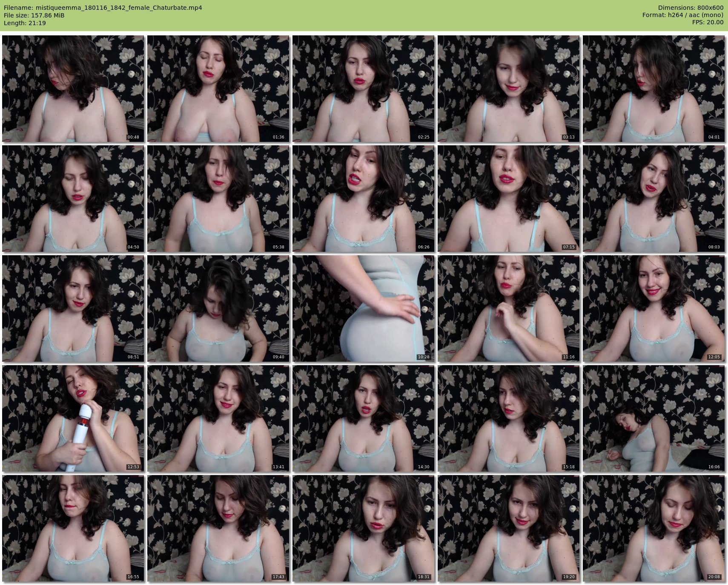
Task: Click the last thumbnail timestamped 20:08
Action: pyautogui.click(x=654, y=528)
